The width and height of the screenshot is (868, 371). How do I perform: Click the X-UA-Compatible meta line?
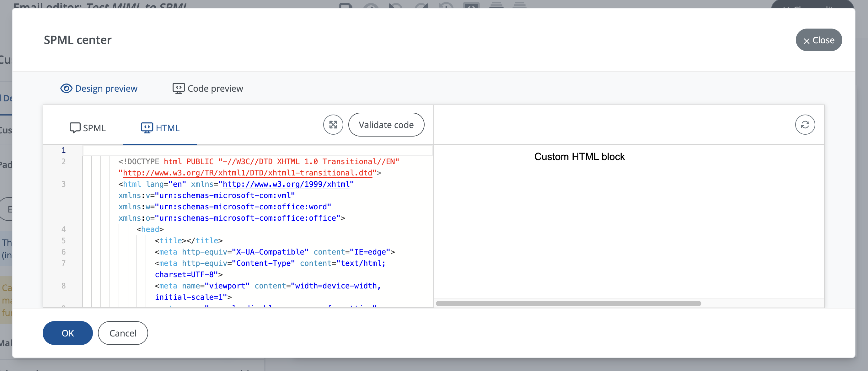click(x=275, y=252)
